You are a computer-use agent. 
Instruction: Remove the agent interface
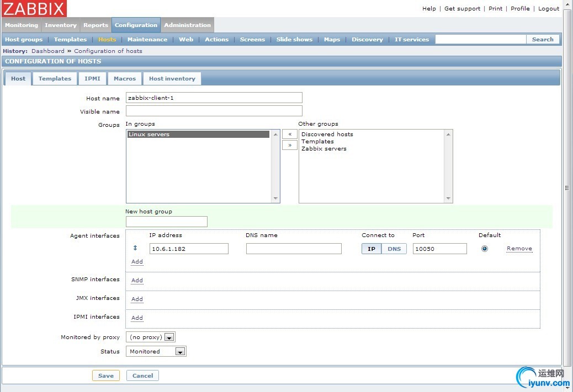519,249
